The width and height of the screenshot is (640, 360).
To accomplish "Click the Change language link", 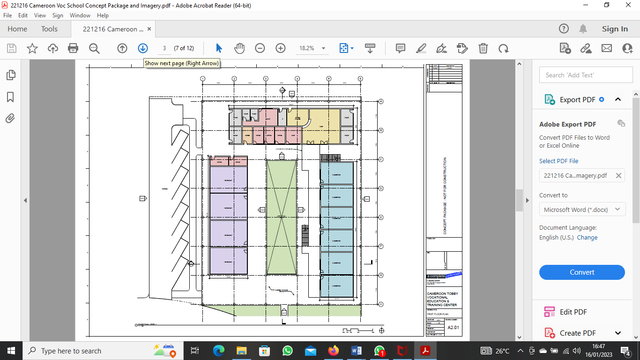I will point(587,238).
